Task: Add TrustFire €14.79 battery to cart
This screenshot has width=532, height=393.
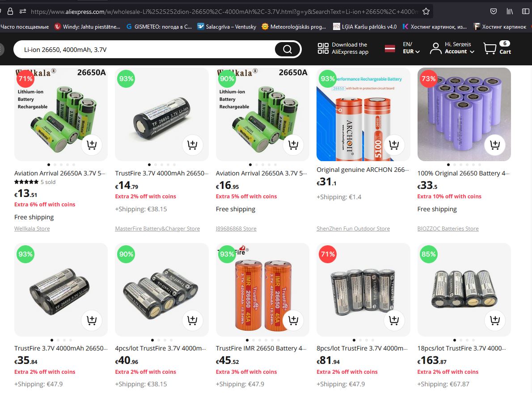Action: pos(192,145)
